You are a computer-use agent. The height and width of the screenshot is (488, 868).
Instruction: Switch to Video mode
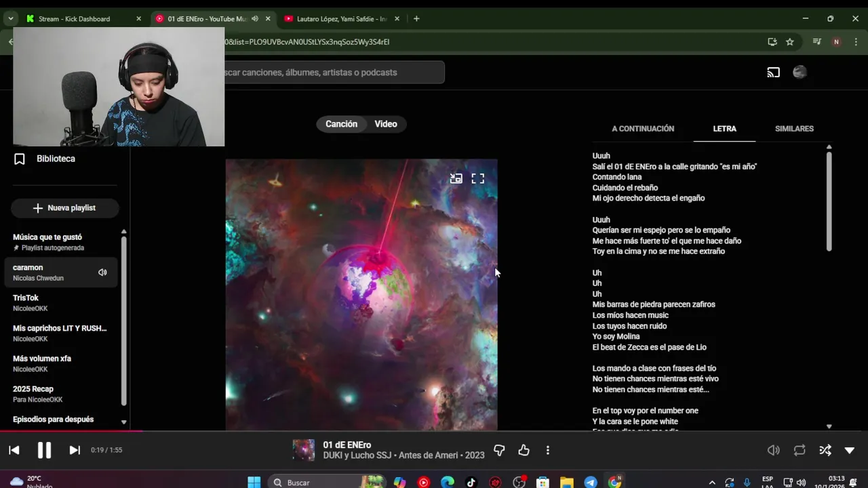(x=386, y=124)
